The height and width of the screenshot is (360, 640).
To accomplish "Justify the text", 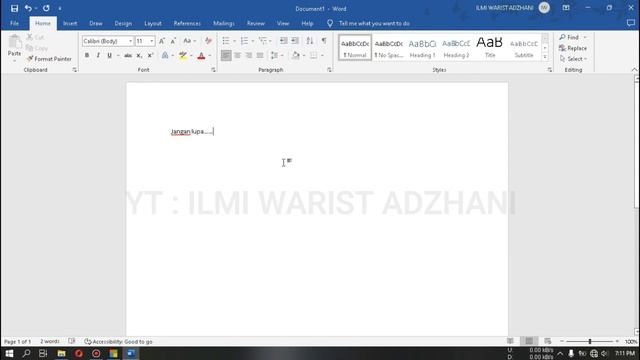I will (x=260, y=55).
